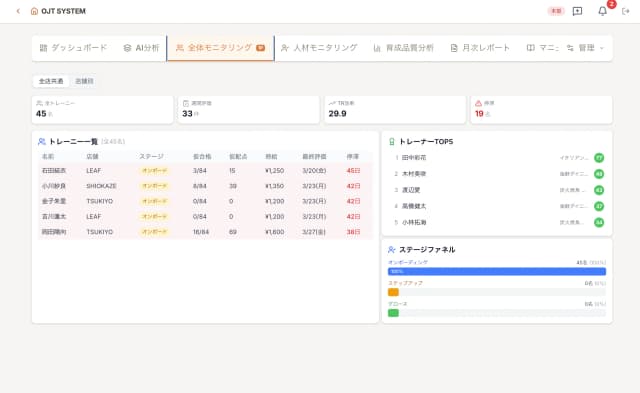Click the ステージファネル heading icon

tap(391, 249)
